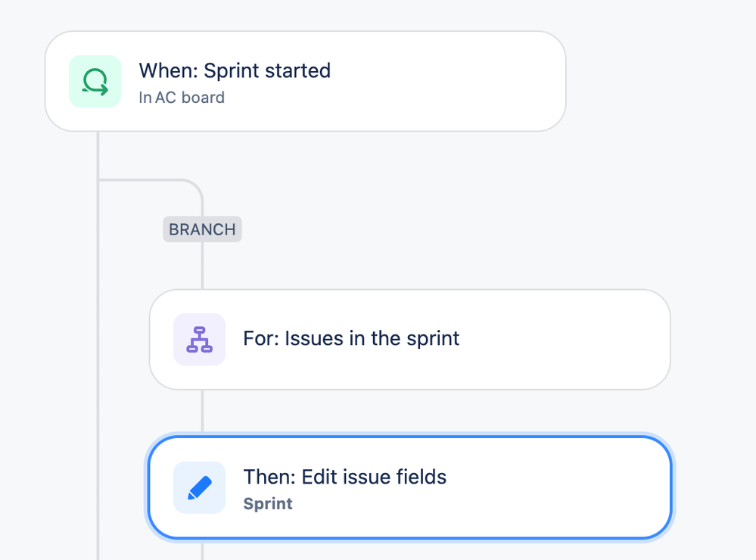Open 'For: Issues in the sprint' component
The height and width of the screenshot is (560, 756).
(410, 339)
